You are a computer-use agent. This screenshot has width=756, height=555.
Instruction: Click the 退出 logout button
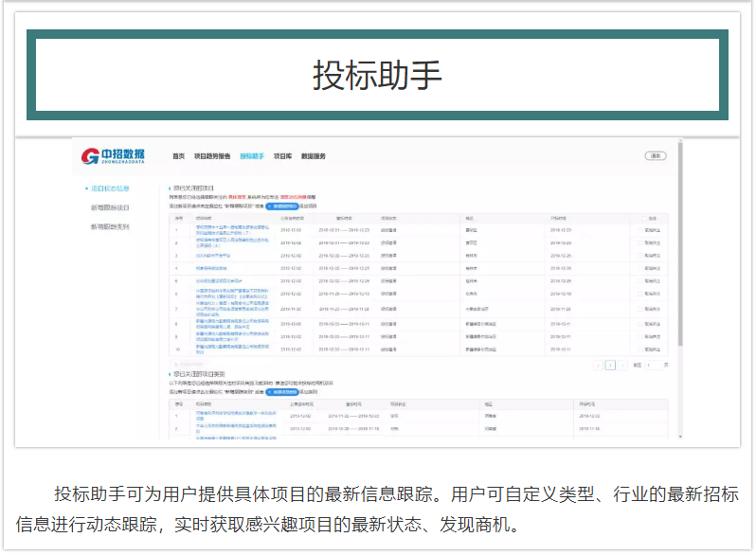coord(655,156)
